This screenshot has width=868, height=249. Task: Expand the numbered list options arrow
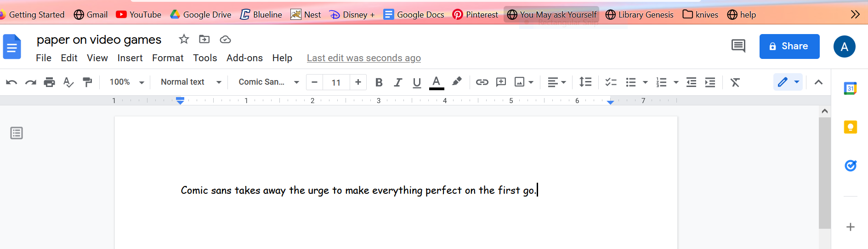click(676, 82)
